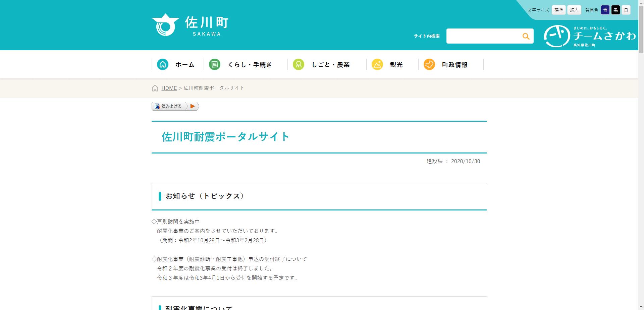The width and height of the screenshot is (644, 310).
Task: Switch background color to 黒
Action: [x=615, y=10]
